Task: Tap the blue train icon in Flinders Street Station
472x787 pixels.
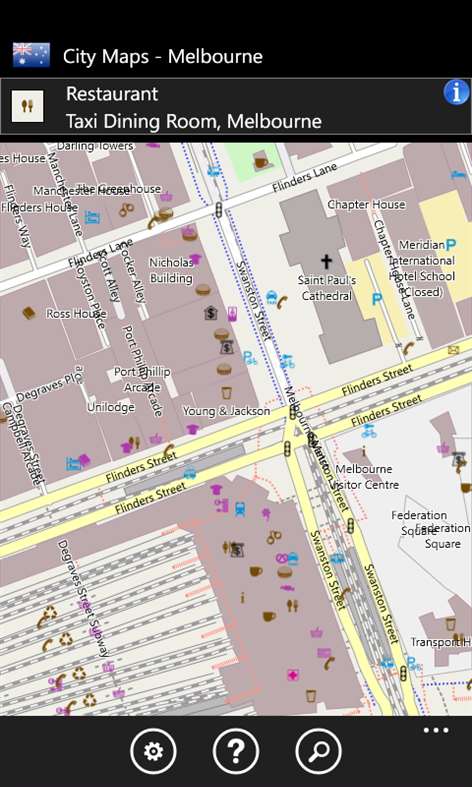Action: 240,508
